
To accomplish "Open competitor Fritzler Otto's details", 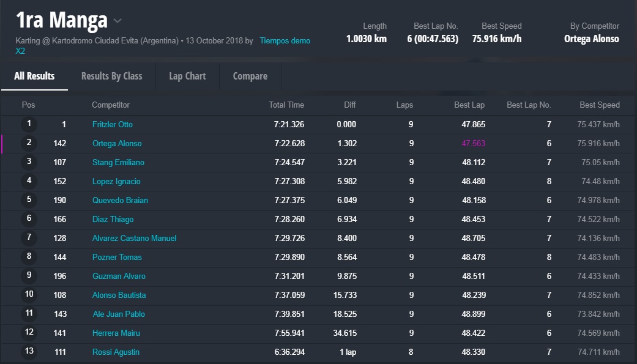I will point(112,125).
